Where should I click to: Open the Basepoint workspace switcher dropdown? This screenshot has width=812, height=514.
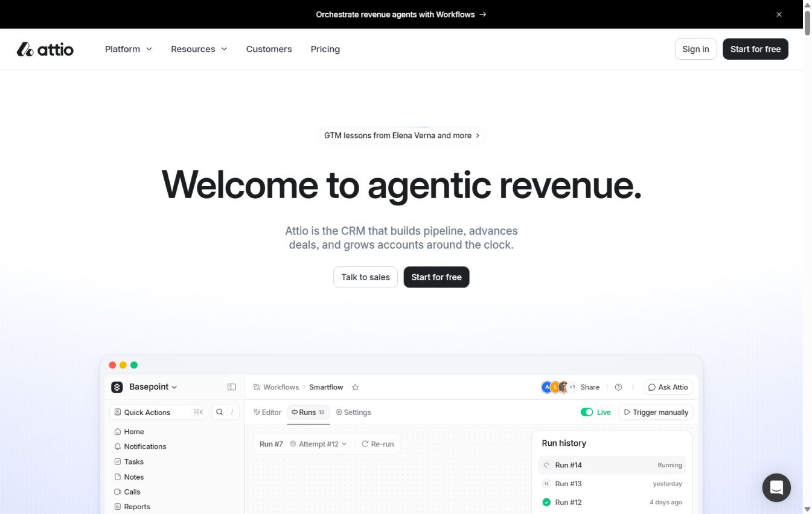coord(153,387)
